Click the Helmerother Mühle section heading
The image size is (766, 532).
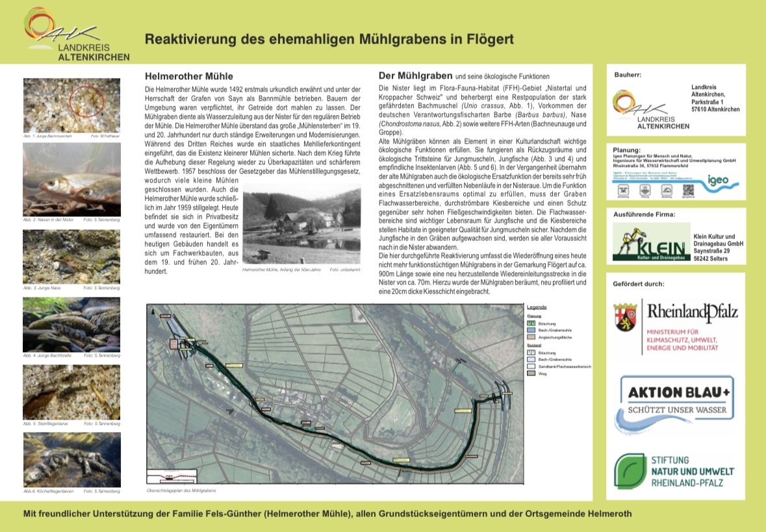tap(186, 75)
